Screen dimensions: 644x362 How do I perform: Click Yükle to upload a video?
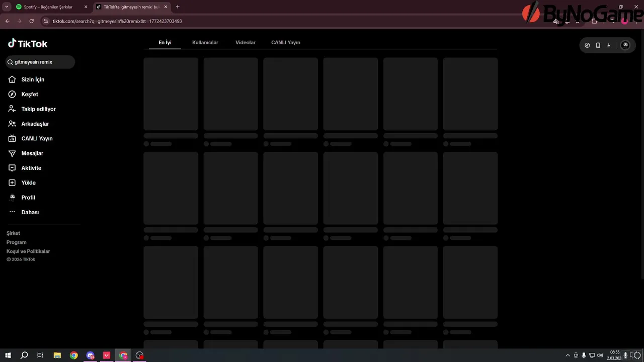coord(22,183)
